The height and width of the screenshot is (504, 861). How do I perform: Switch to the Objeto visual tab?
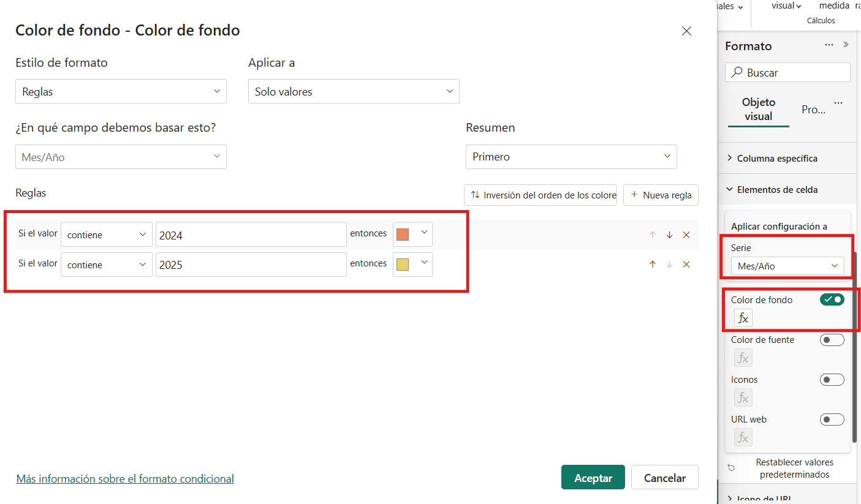click(x=758, y=109)
